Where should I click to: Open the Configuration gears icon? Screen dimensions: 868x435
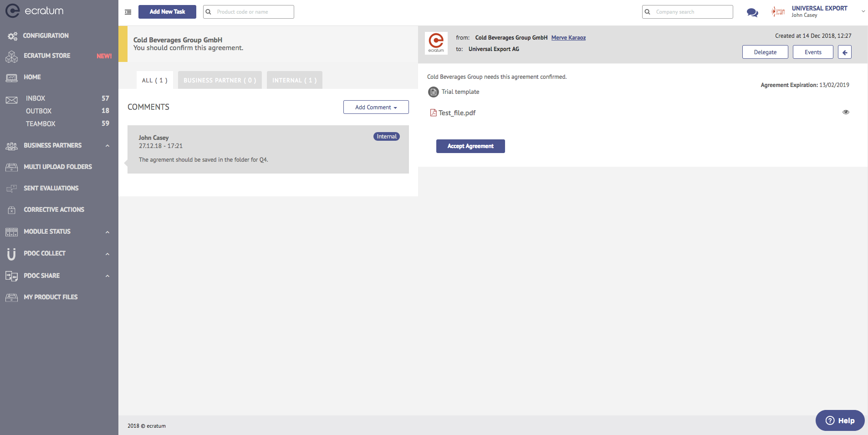coord(12,36)
